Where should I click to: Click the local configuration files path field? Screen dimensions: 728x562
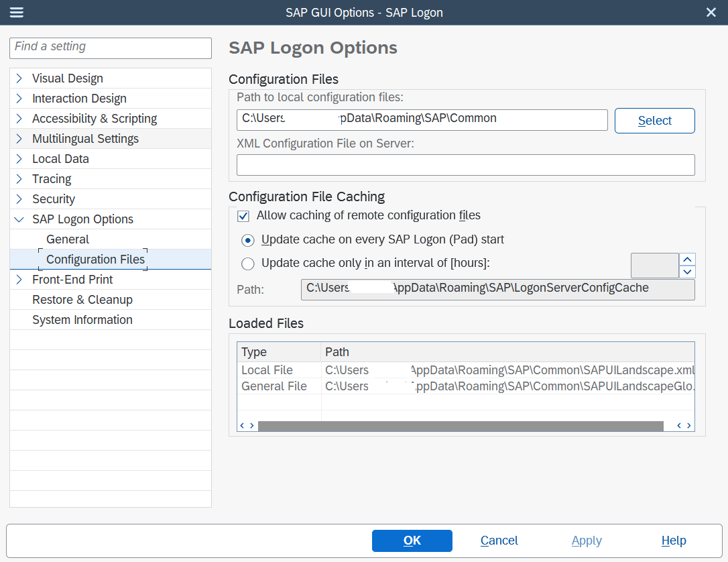click(x=422, y=120)
